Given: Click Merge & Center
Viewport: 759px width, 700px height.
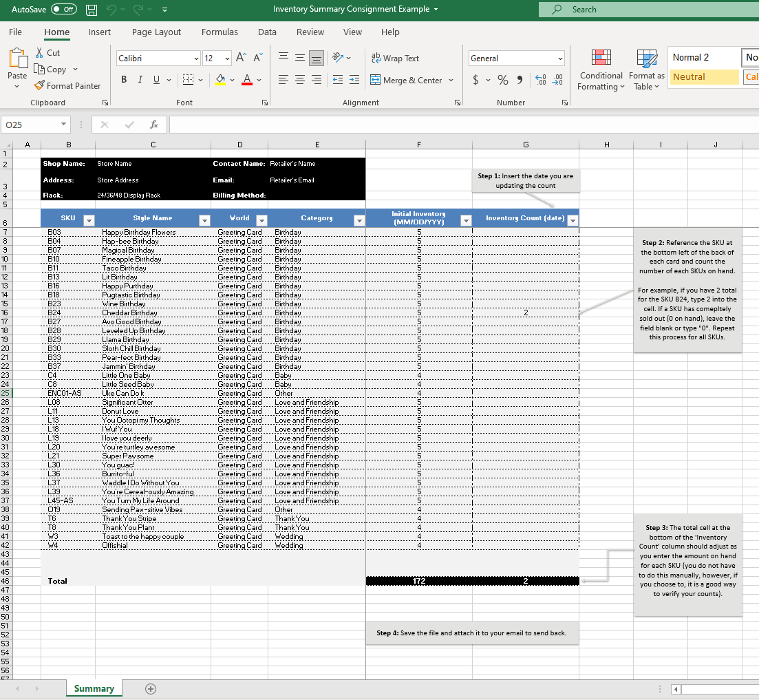Looking at the screenshot, I should pos(406,80).
